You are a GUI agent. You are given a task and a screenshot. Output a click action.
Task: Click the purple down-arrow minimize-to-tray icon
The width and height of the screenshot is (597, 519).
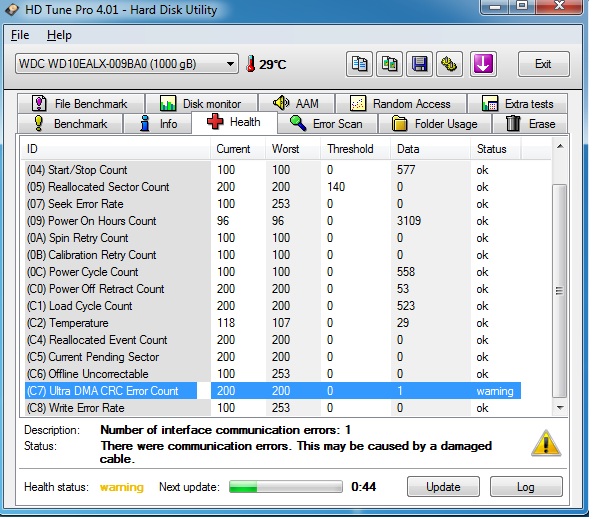(483, 64)
